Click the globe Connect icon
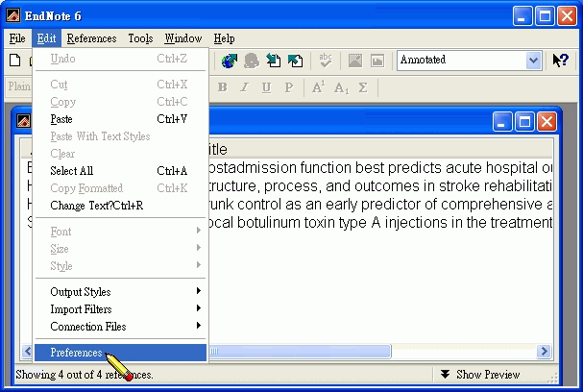 point(229,61)
